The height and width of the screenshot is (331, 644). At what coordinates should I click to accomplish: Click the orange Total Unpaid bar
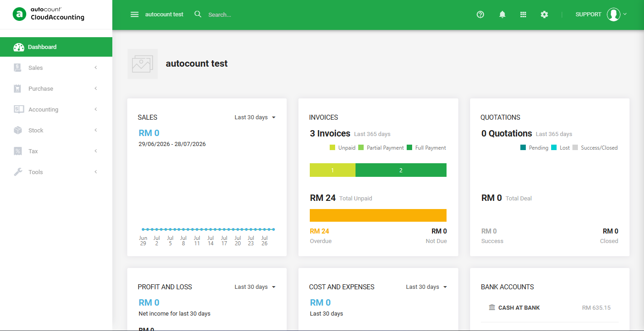point(378,215)
